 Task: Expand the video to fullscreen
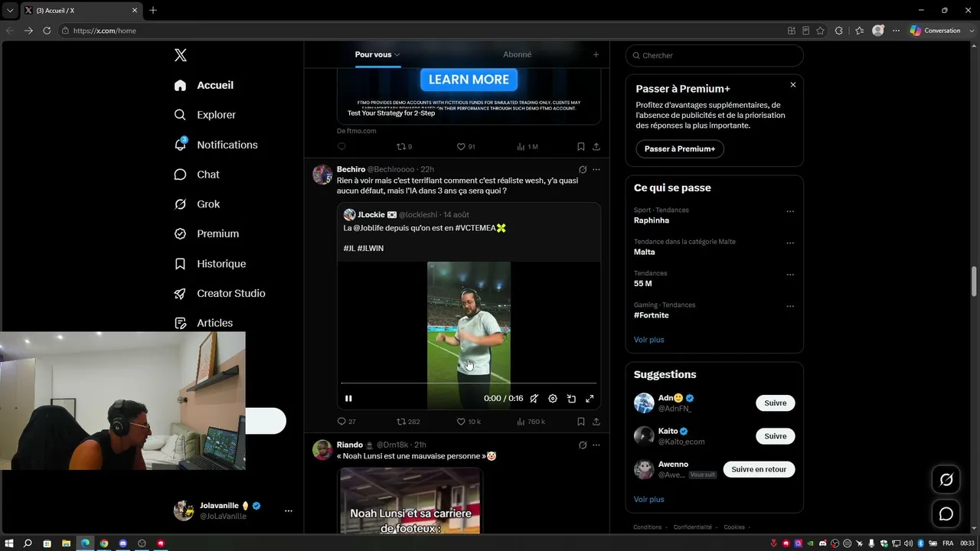pos(590,399)
